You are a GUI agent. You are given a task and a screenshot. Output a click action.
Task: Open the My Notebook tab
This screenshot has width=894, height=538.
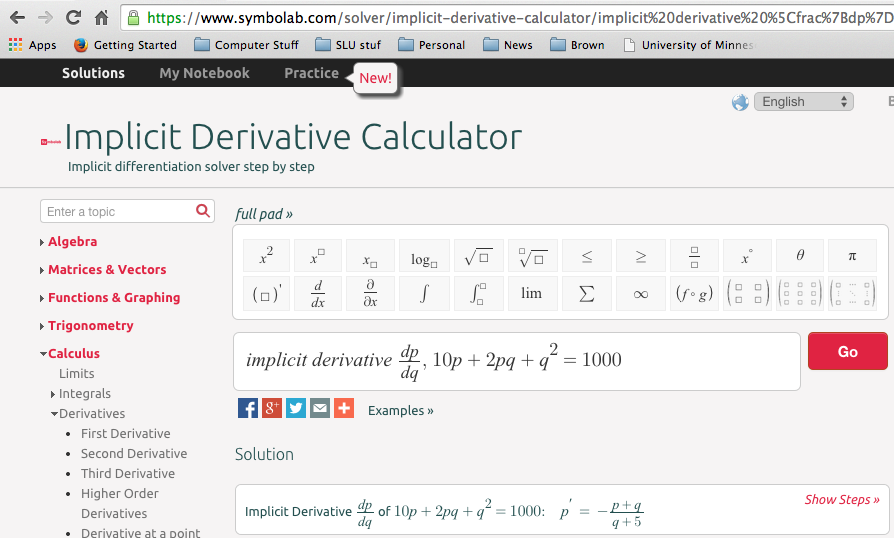coord(204,73)
